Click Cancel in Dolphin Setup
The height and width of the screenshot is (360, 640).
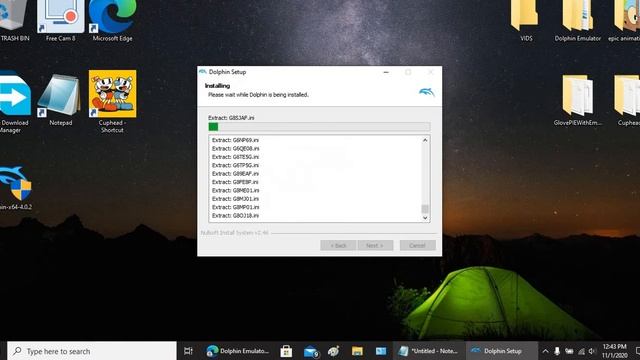click(418, 245)
